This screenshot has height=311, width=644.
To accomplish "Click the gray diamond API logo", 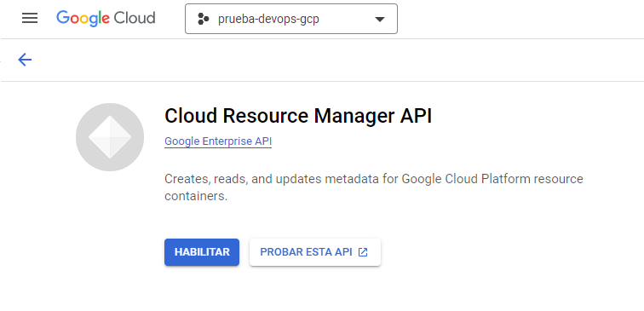I will pyautogui.click(x=110, y=137).
